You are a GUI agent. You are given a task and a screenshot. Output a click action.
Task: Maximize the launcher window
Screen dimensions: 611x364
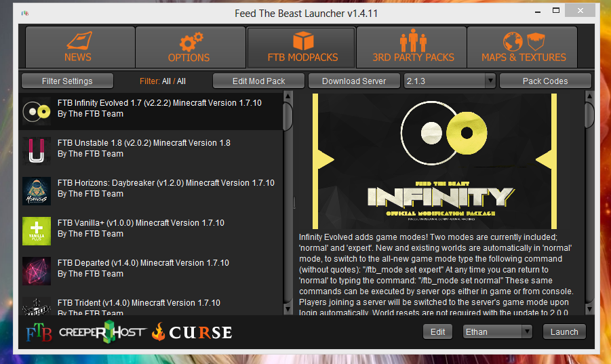[x=556, y=11]
